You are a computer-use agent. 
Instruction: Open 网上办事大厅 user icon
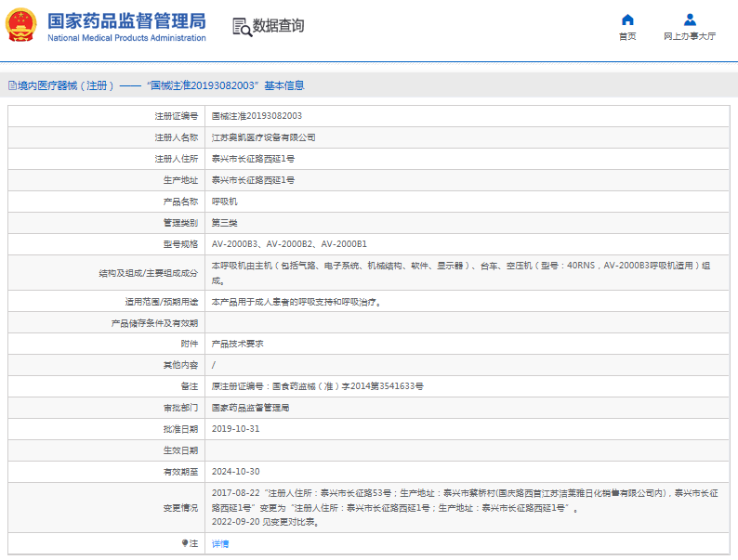tap(690, 20)
